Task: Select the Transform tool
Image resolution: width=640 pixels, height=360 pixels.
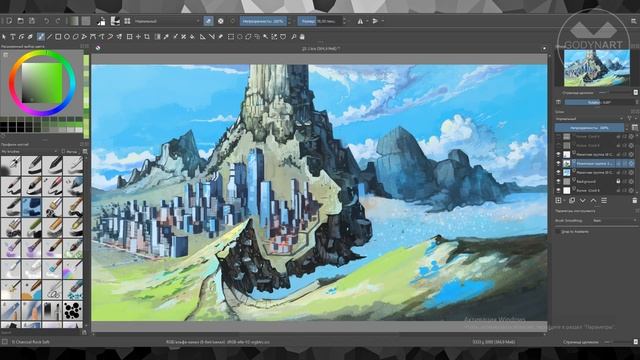Action: click(x=129, y=37)
